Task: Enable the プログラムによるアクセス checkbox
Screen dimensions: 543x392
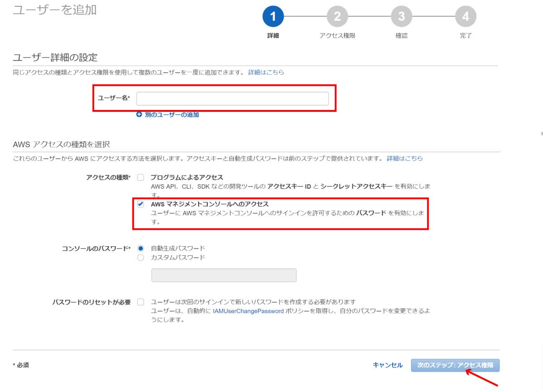Action: [141, 177]
